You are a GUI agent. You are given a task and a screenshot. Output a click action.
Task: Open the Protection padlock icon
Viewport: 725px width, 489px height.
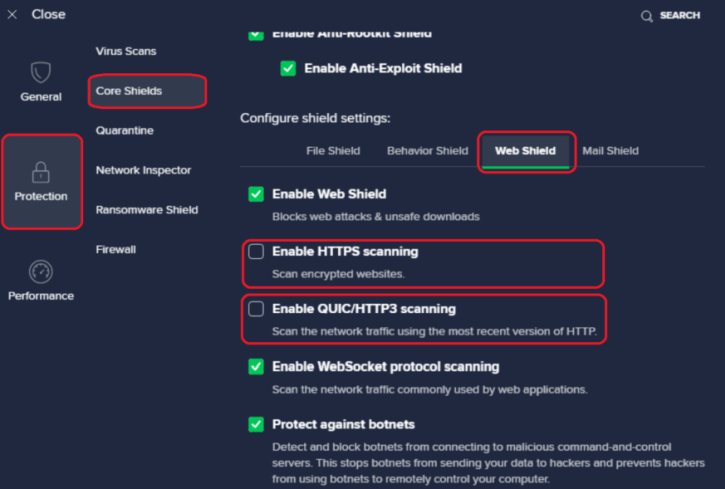[41, 170]
